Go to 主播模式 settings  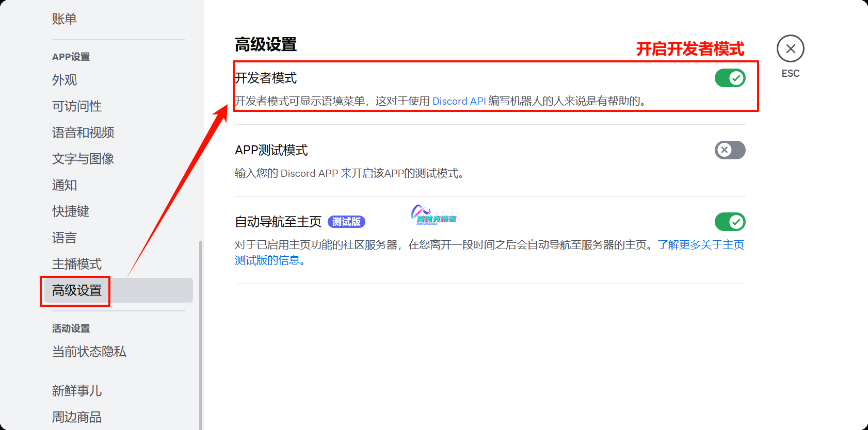tap(77, 264)
